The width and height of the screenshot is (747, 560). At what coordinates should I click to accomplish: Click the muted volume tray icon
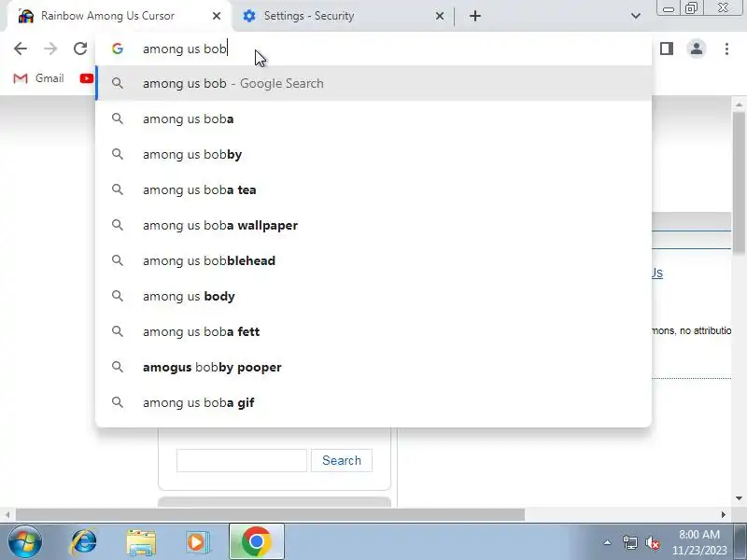(652, 542)
